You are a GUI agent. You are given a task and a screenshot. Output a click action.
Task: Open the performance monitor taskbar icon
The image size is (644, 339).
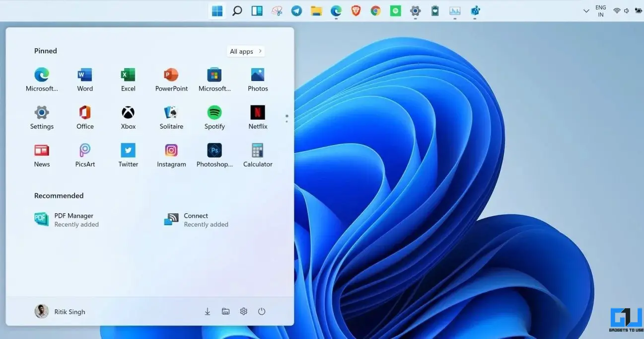455,11
